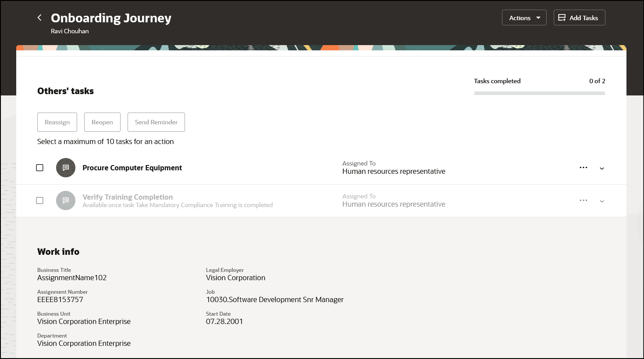Click the Ravi Chouhan name under the title

(70, 31)
